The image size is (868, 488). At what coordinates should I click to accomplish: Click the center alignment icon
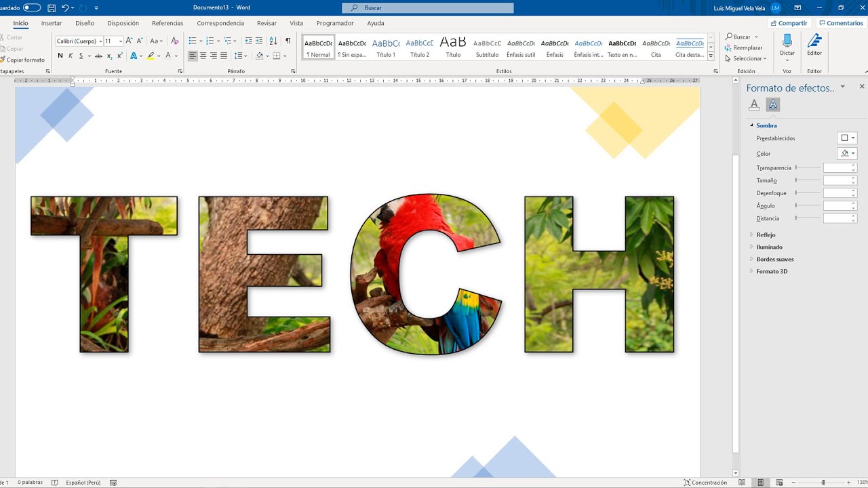203,56
